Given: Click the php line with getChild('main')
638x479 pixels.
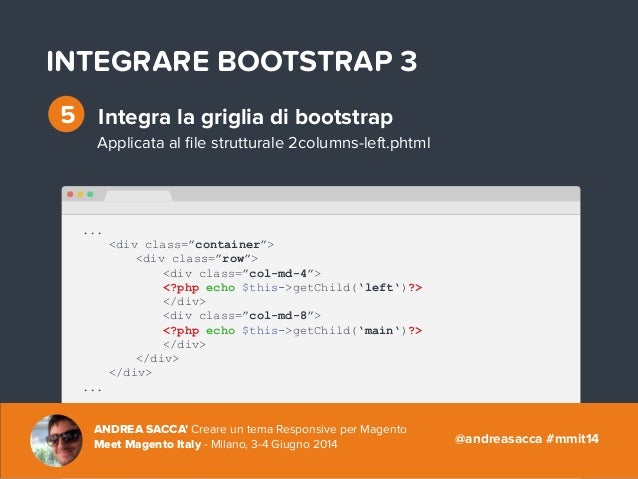Looking at the screenshot, I should click(293, 330).
